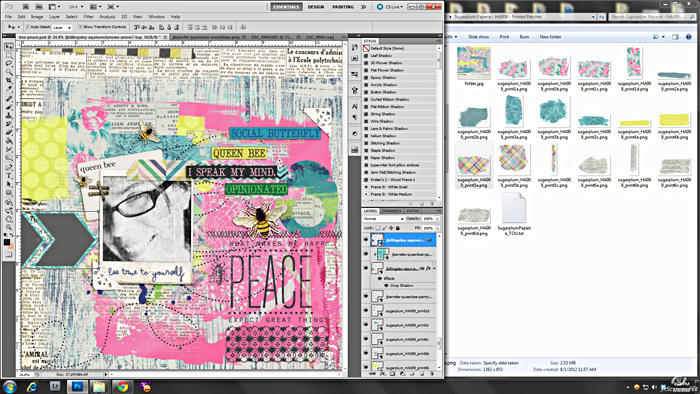This screenshot has width=700, height=394.
Task: Toggle the Explorer preview pane icon
Action: coord(675,37)
